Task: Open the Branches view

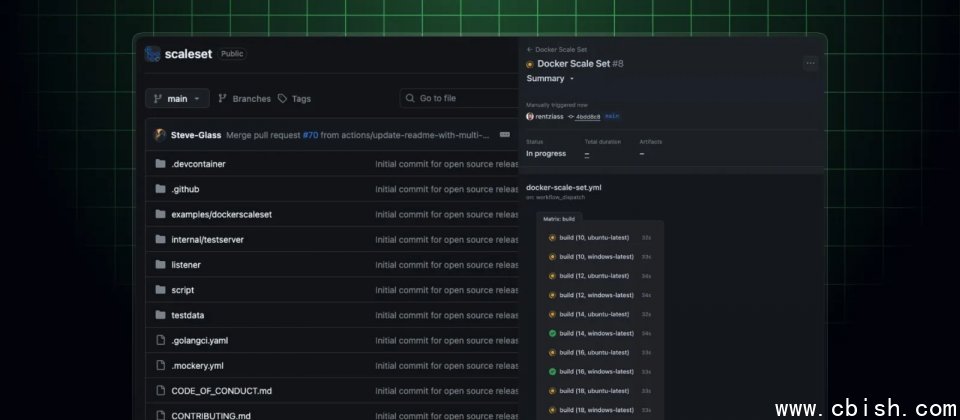Action: tap(244, 99)
